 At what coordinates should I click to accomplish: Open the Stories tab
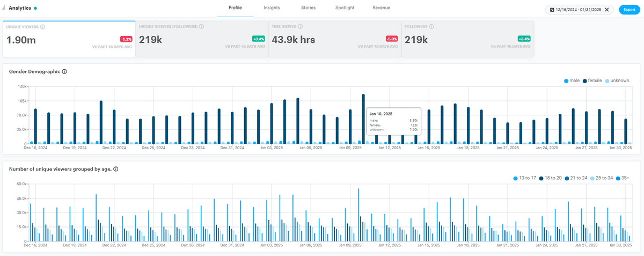308,8
